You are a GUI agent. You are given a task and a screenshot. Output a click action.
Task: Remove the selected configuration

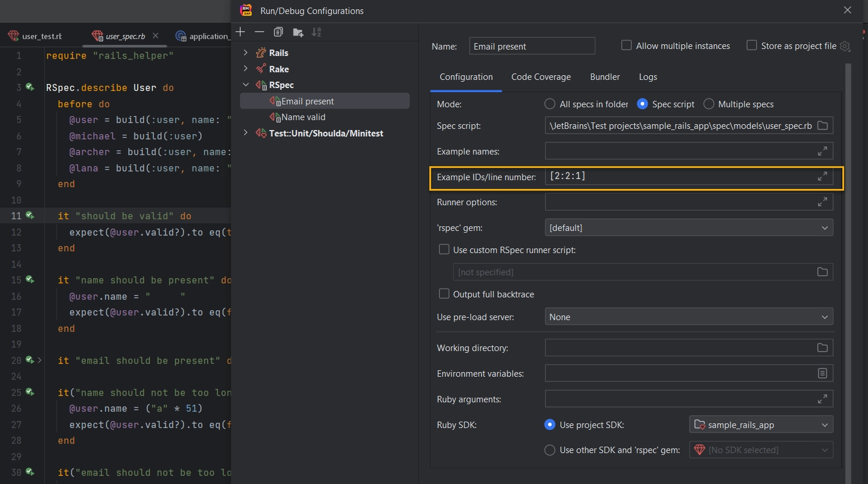pos(259,32)
